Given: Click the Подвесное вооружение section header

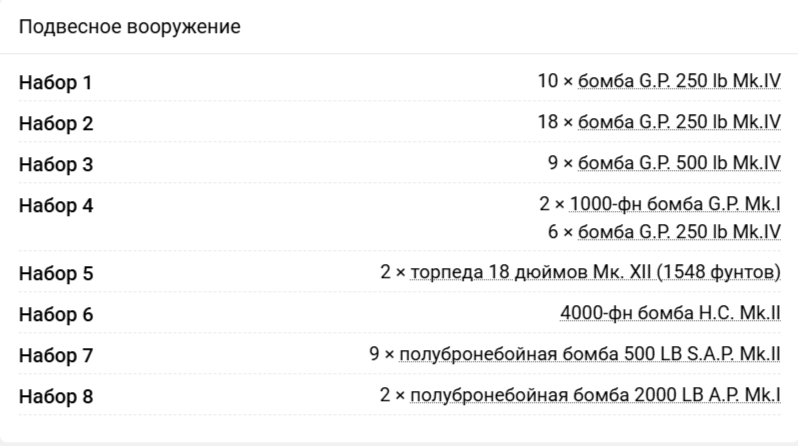Looking at the screenshot, I should click(129, 26).
